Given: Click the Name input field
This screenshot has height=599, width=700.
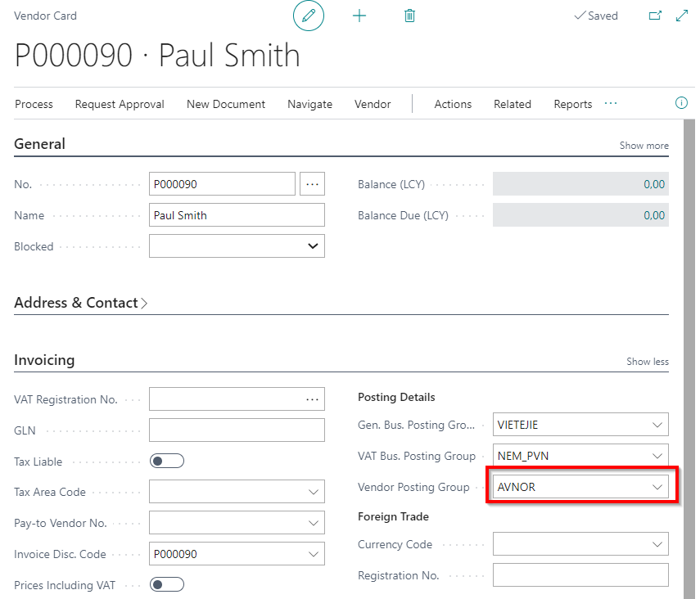Looking at the screenshot, I should (x=237, y=215).
